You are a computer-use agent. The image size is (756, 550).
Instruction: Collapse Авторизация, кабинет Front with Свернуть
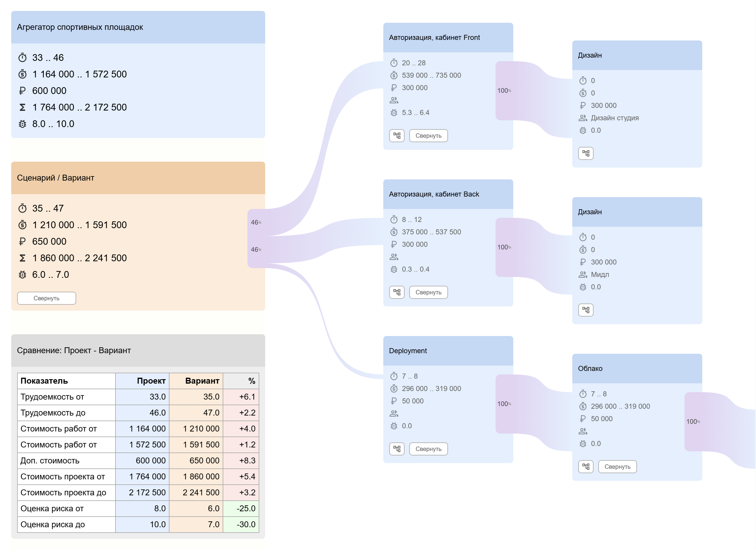click(x=428, y=136)
